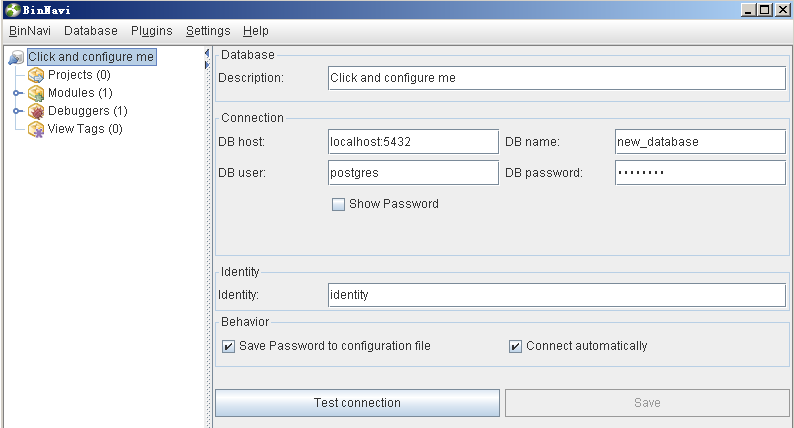Click the Projects folder icon
This screenshot has height=428, width=794.
[x=36, y=75]
